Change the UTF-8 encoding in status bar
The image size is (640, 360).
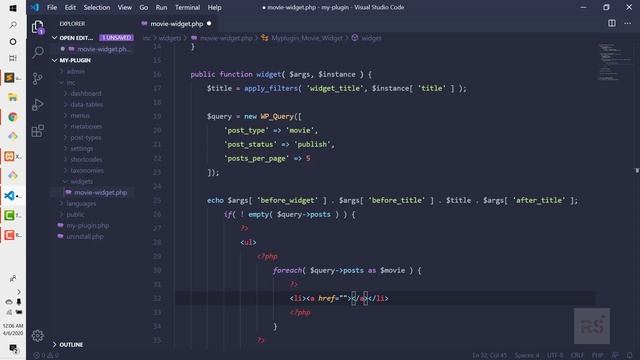tap(555, 356)
